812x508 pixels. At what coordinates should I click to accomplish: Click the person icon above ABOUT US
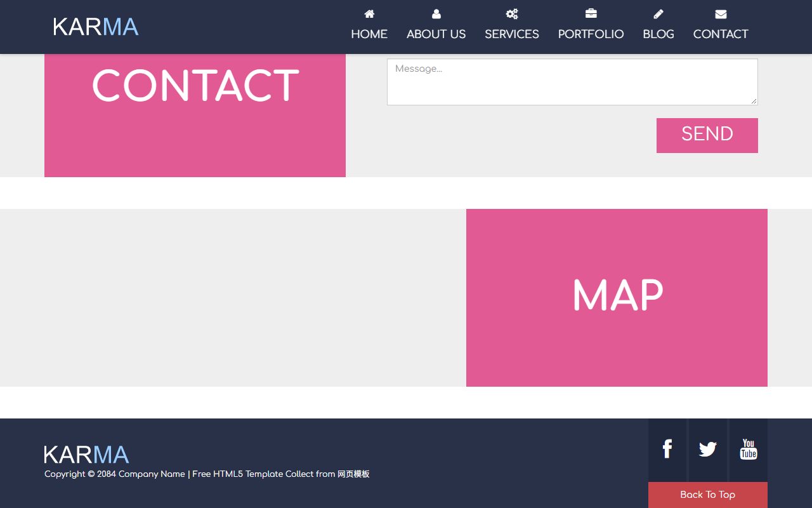[436, 14]
